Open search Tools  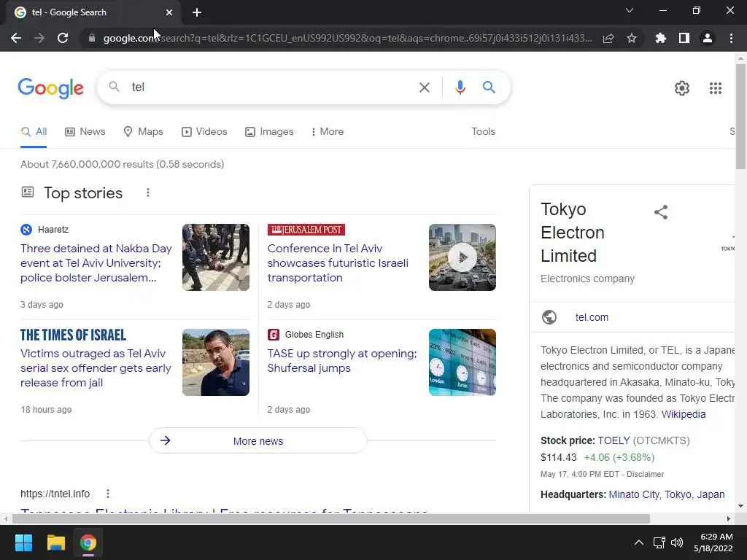pos(483,131)
